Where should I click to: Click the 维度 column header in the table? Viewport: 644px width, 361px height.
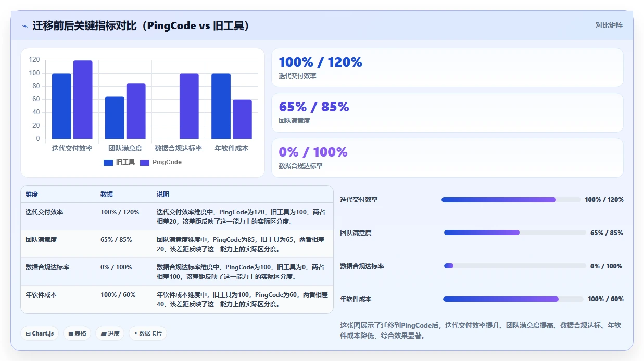[32, 195]
